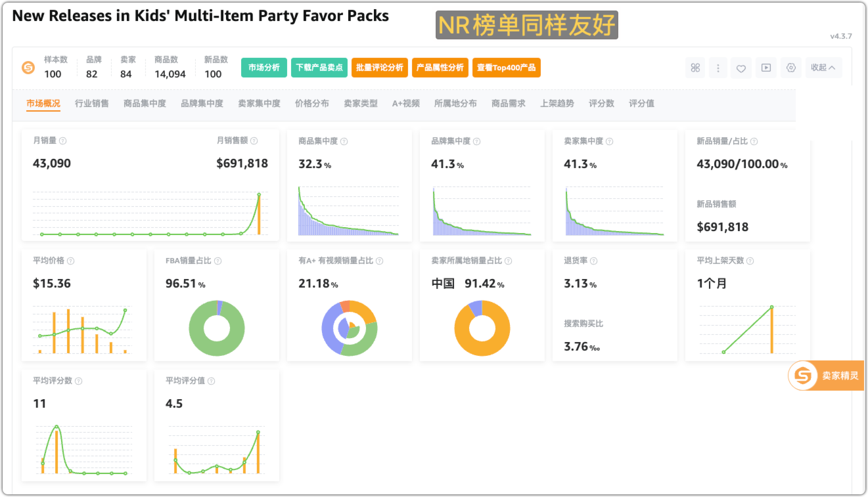Viewport: 868px width, 497px height.
Task: Click the 下载产品卖点 button
Action: pyautogui.click(x=319, y=68)
